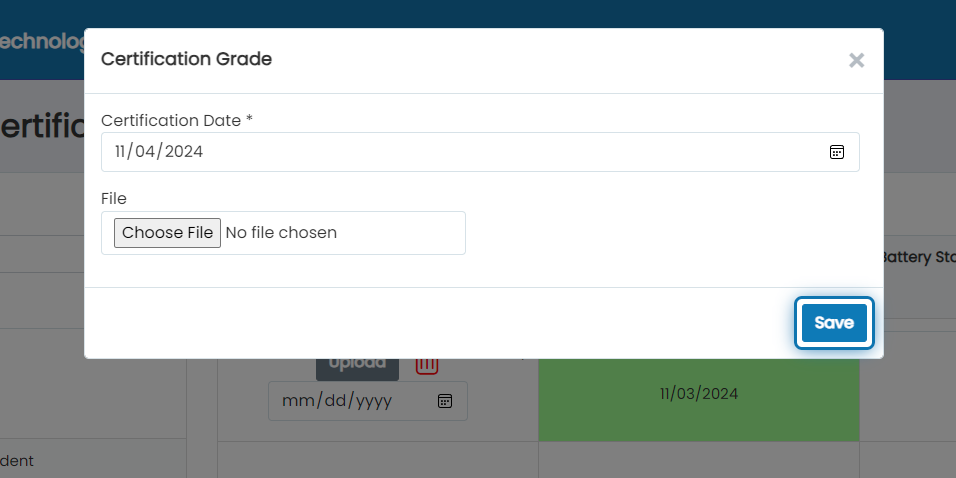Open calendar picker in Certification Date field
956x478 pixels.
836,152
